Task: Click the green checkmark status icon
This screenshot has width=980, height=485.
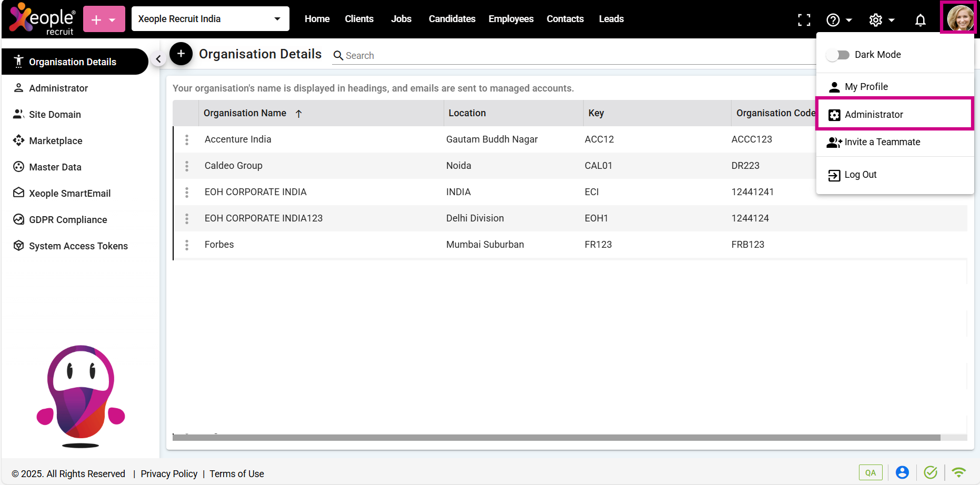Action: click(931, 472)
